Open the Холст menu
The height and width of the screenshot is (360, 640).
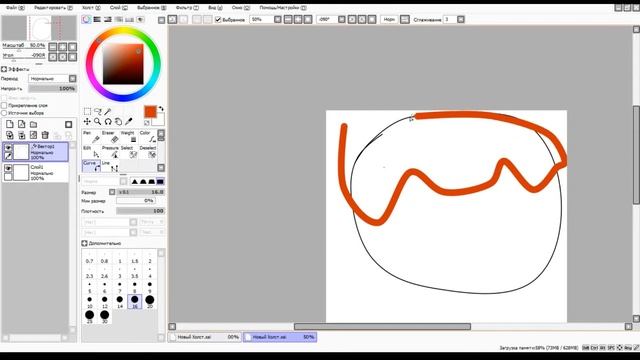[91, 8]
